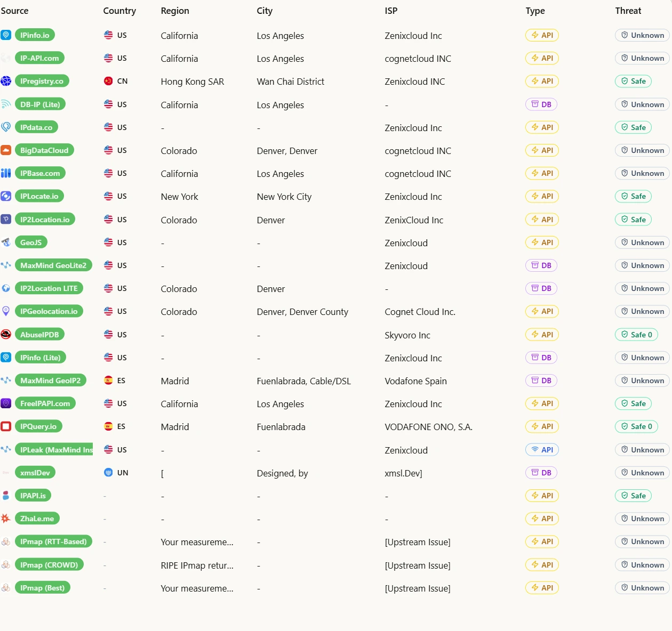Click the Safe 0 threat badge for AbuseIPDB

tap(636, 335)
